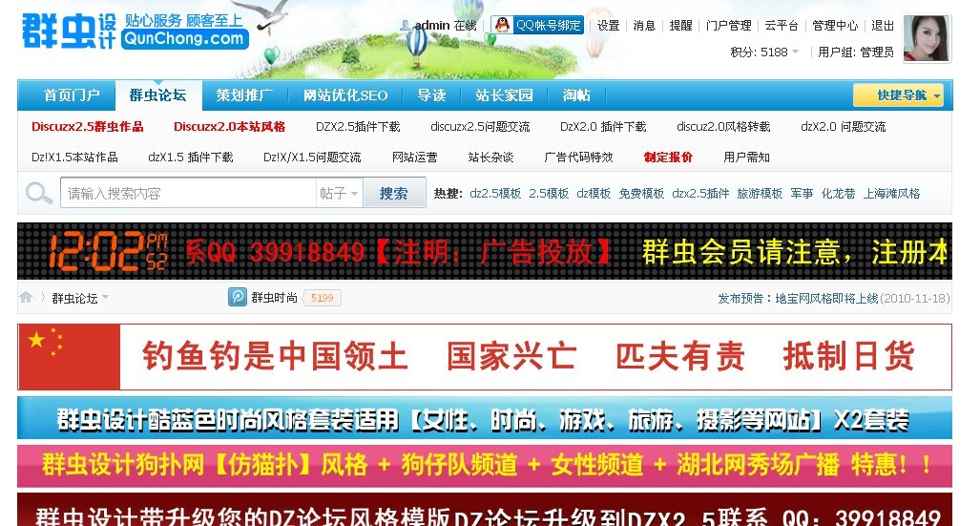Open the 用户需知 link

[746, 157]
